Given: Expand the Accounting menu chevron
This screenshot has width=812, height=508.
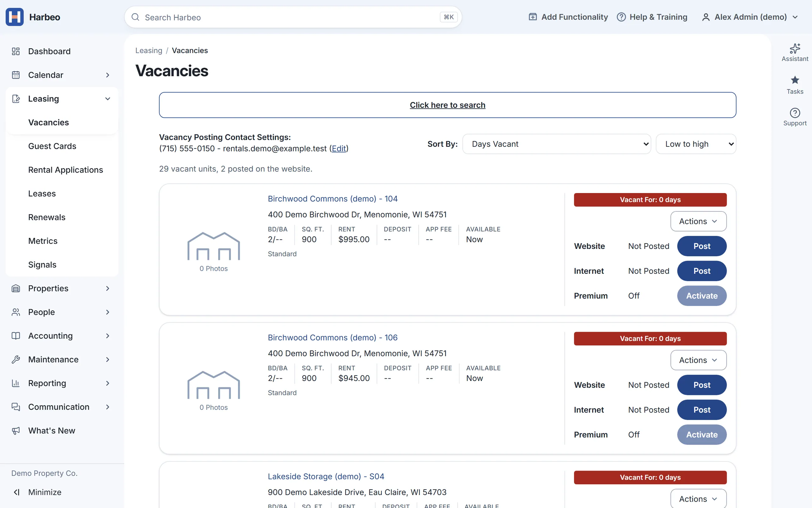Looking at the screenshot, I should click(x=108, y=336).
